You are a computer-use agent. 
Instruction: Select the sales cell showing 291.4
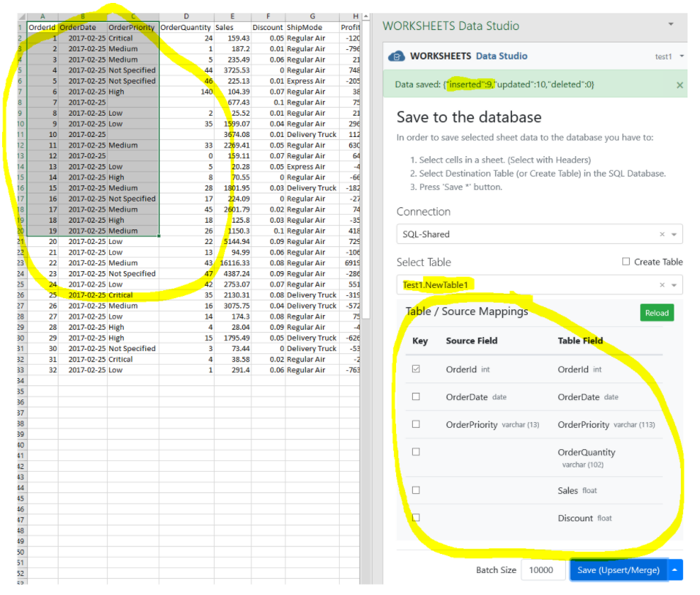[x=232, y=370]
